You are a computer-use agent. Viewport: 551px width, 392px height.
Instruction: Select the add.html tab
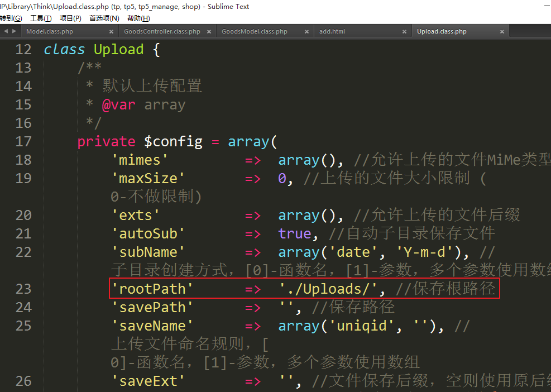pyautogui.click(x=332, y=32)
